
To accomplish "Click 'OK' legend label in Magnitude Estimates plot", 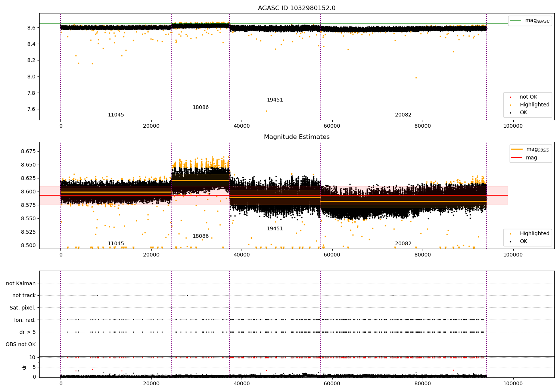I will (523, 242).
